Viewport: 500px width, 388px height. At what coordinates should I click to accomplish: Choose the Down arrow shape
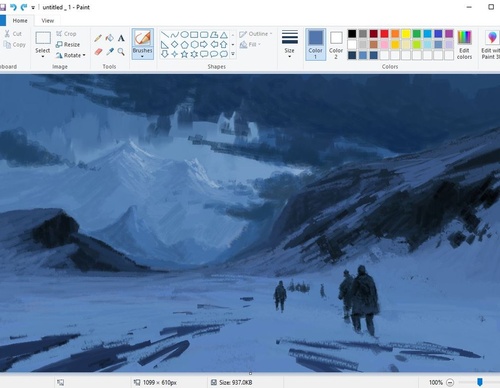point(165,54)
